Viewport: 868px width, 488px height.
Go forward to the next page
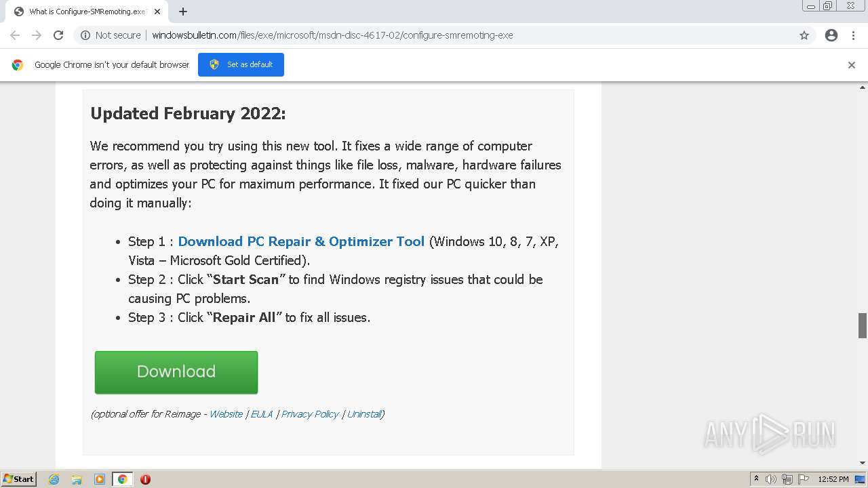click(37, 35)
